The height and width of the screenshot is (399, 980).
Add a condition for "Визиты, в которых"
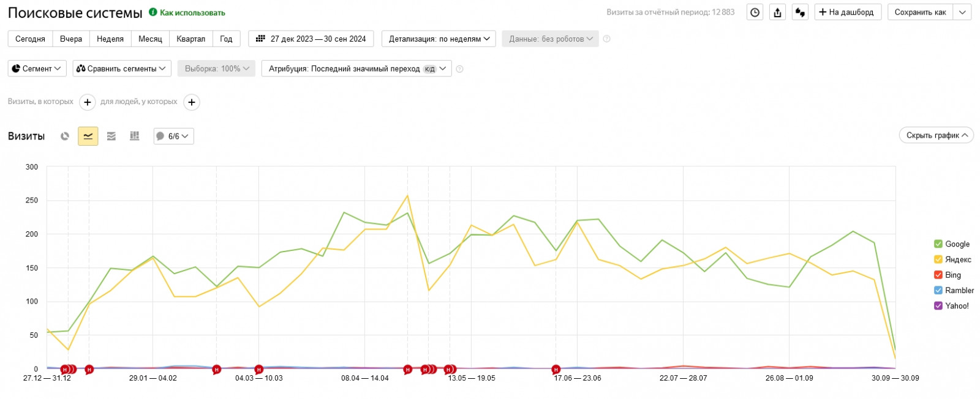tap(88, 102)
